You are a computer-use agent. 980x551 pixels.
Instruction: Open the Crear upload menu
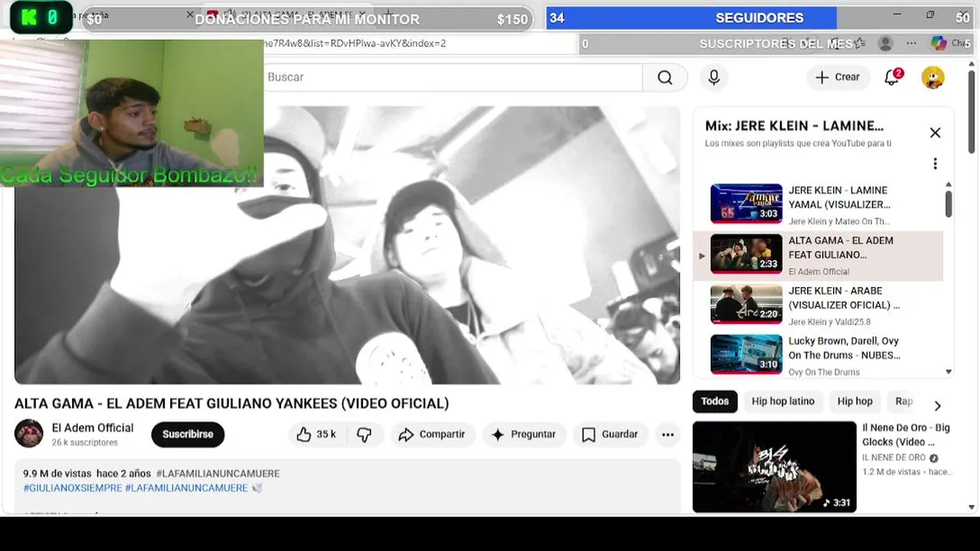tap(838, 77)
